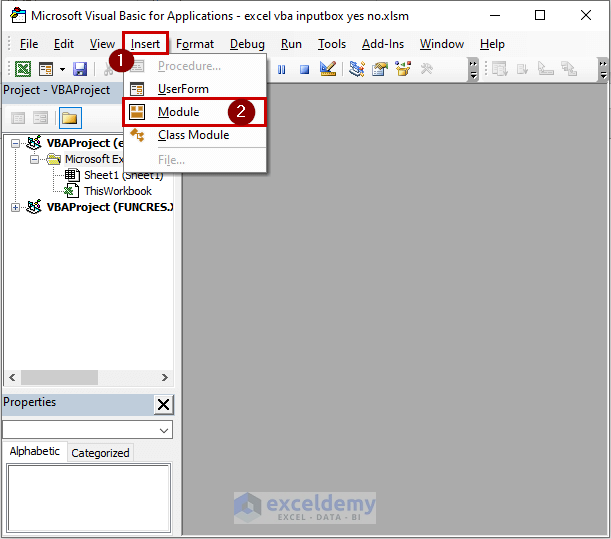Open the Tools menu

[x=332, y=44]
